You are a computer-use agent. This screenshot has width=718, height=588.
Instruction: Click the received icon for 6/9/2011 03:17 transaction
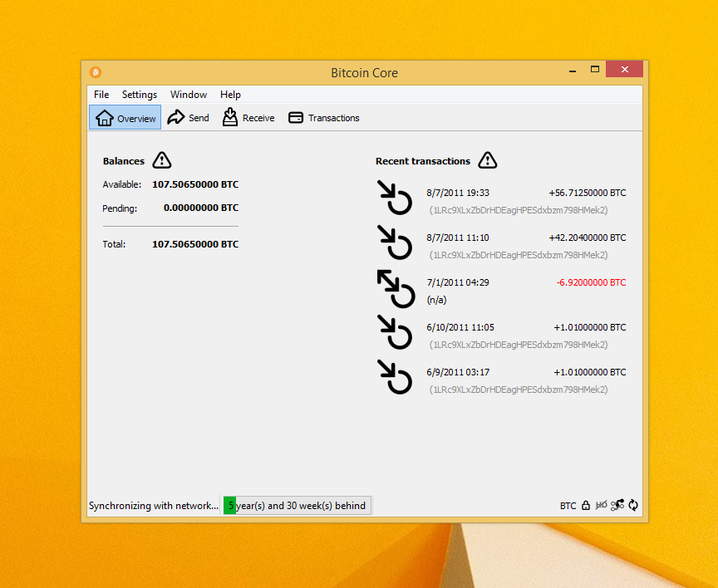tap(395, 376)
